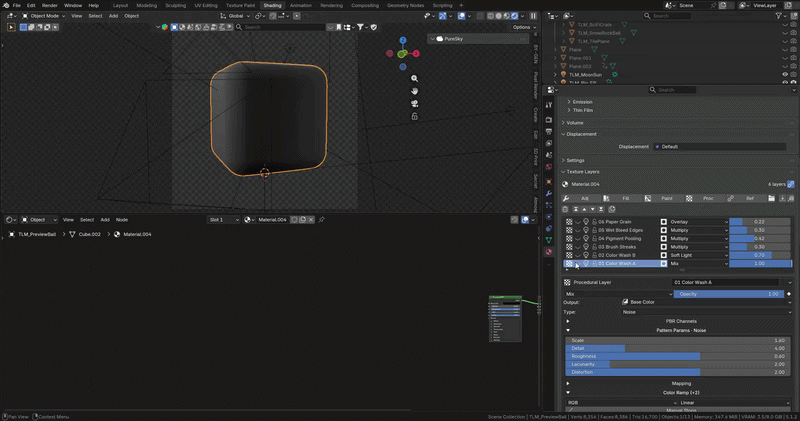Open the Object Mode dropdown
Screen dimensions: 800x421
pos(43,16)
